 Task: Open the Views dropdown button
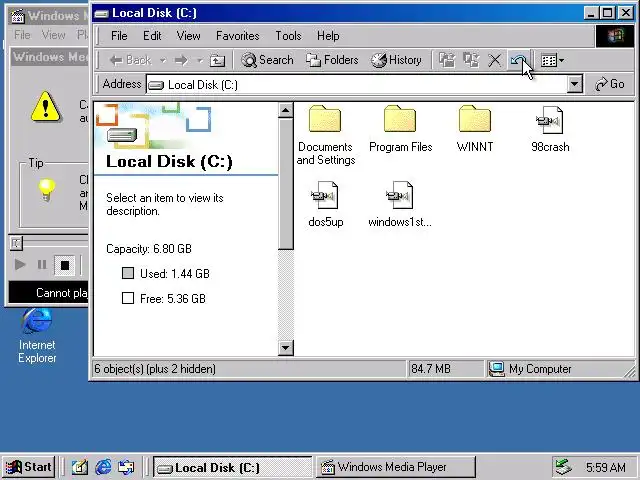tap(552, 60)
